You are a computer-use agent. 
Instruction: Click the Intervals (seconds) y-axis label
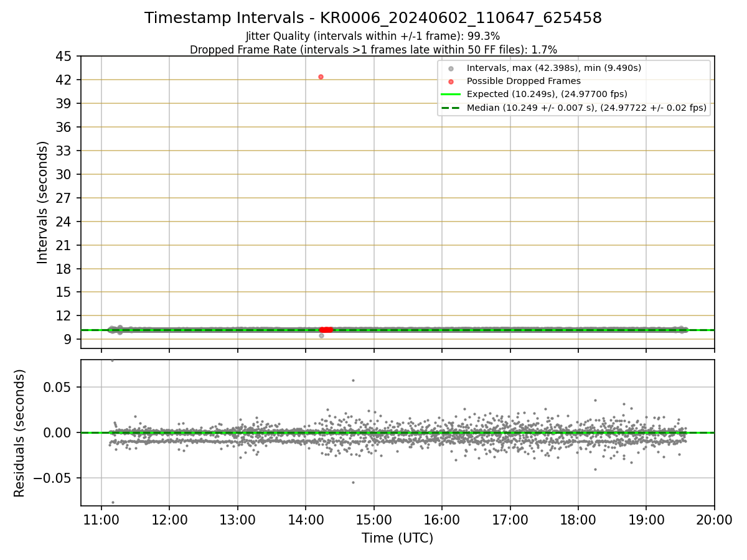(42, 202)
